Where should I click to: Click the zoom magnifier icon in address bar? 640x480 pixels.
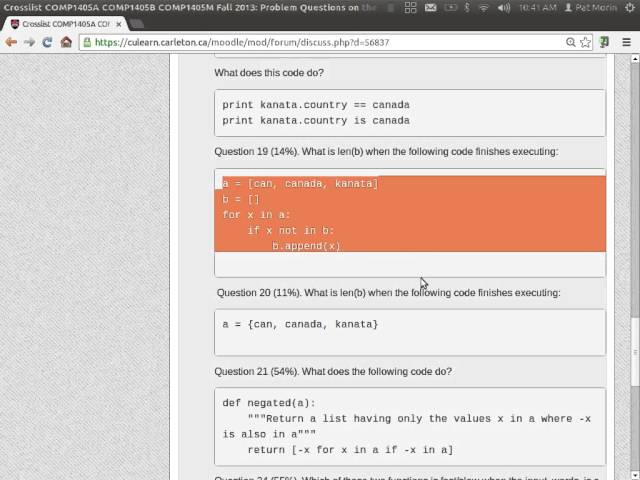point(571,42)
